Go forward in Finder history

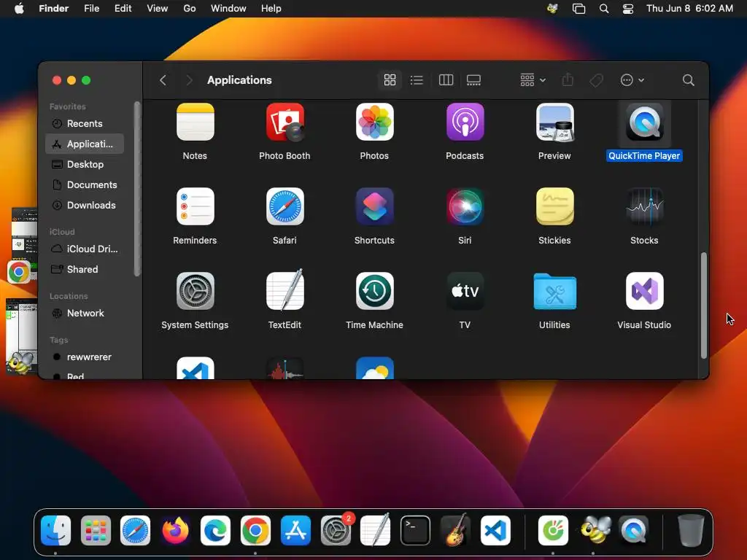point(189,80)
